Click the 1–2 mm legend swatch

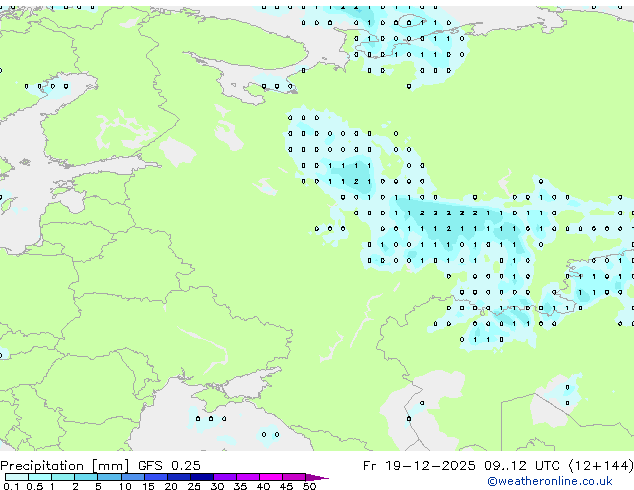(x=63, y=477)
